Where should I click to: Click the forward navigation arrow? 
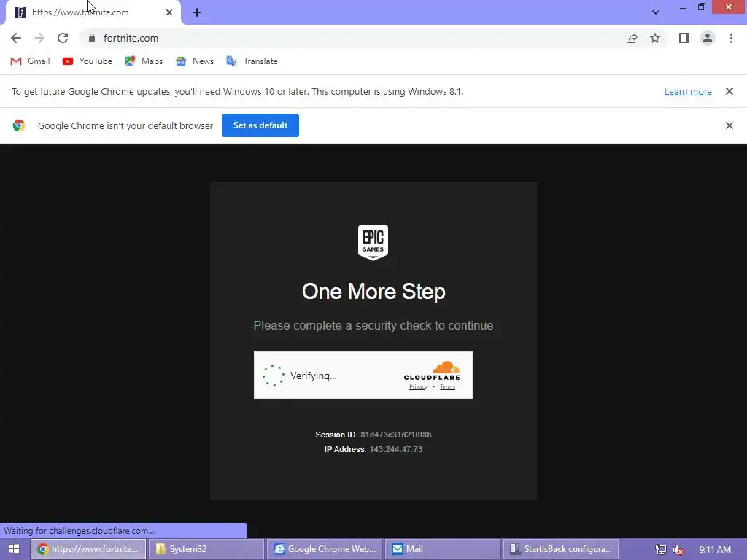click(x=39, y=38)
